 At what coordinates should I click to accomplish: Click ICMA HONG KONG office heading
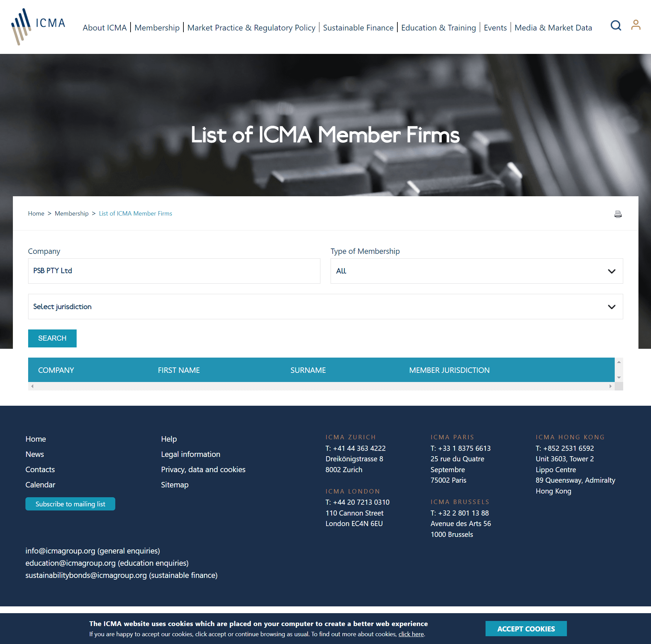click(570, 437)
